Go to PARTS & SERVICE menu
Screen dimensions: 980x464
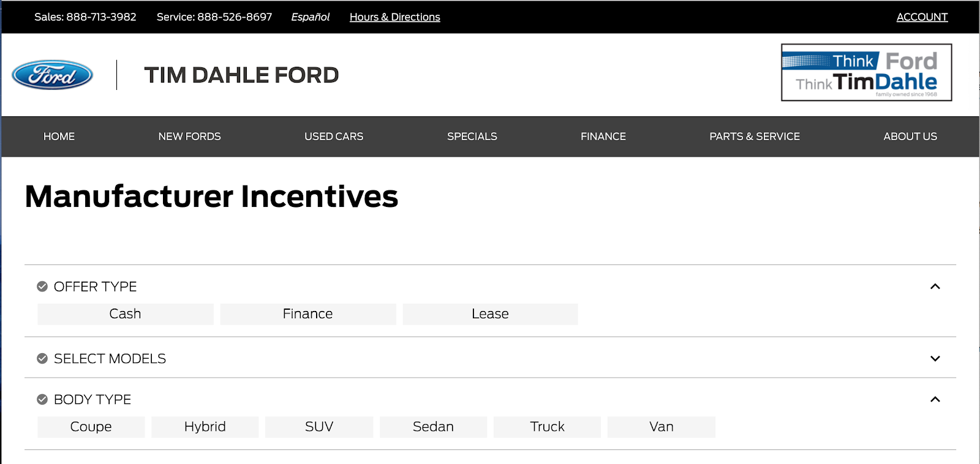[755, 137]
